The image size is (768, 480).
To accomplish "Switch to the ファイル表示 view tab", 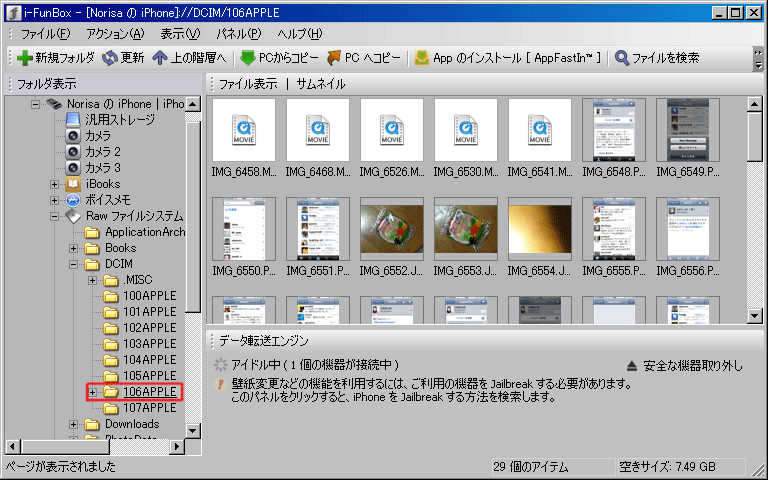I will pyautogui.click(x=248, y=84).
